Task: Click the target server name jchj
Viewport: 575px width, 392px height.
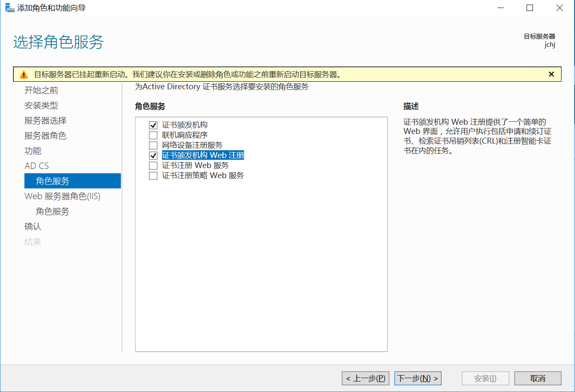Action: coord(550,45)
